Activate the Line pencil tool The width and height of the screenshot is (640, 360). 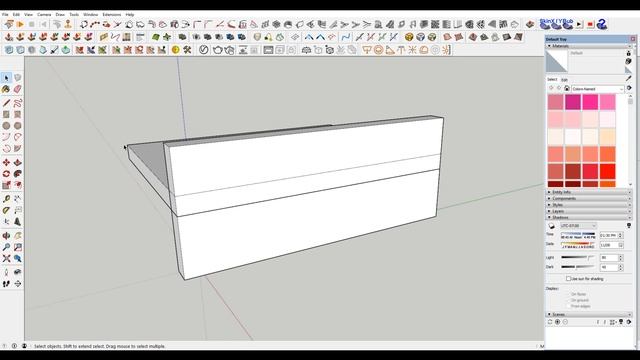[6, 103]
